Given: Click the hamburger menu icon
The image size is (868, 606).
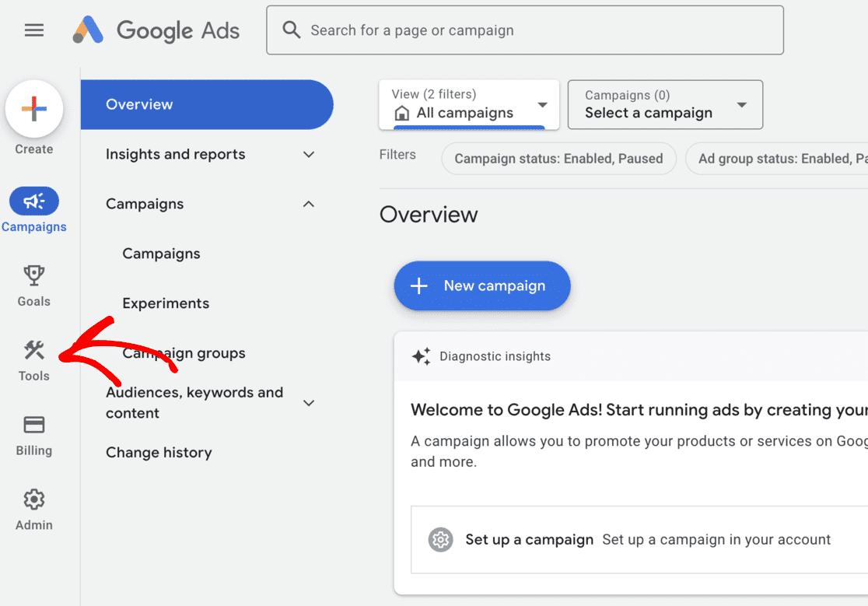Looking at the screenshot, I should coord(33,30).
